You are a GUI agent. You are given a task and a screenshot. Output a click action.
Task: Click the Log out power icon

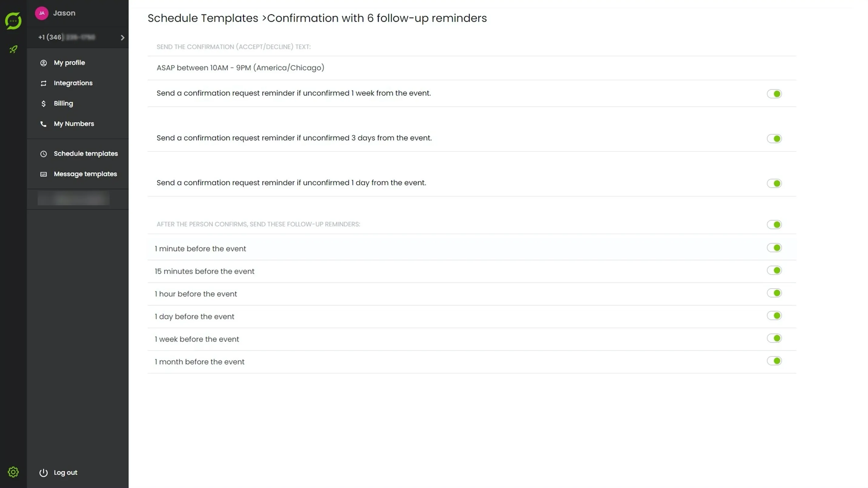[43, 473]
